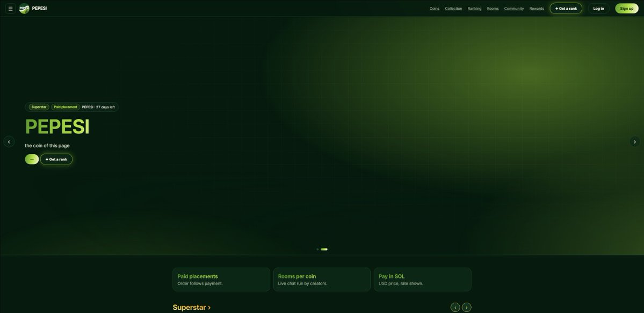Click 'Order follows payment.' text
Image resolution: width=644 pixels, height=313 pixels.
coord(200,283)
